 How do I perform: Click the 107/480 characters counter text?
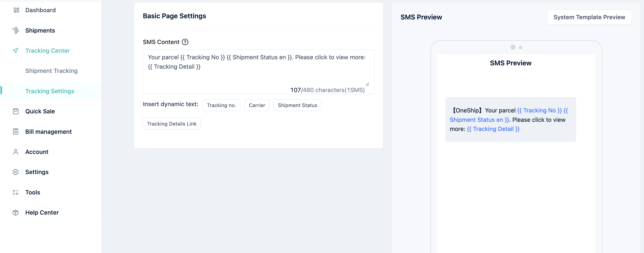coord(327,90)
